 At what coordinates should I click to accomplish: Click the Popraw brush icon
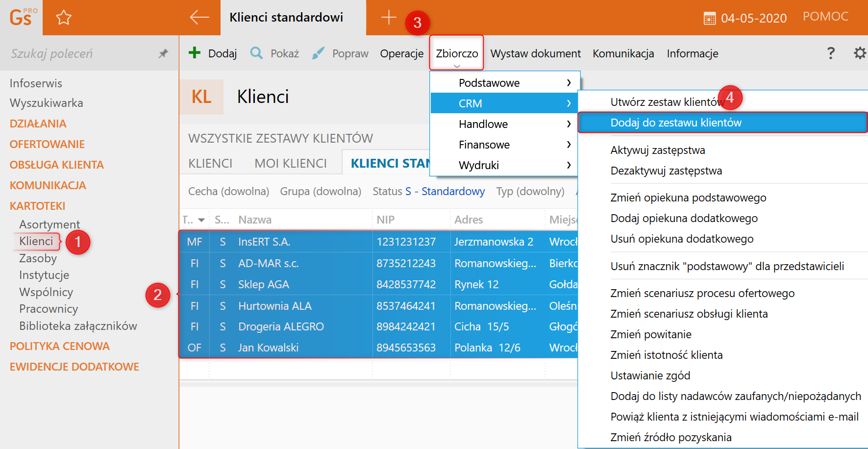pyautogui.click(x=318, y=52)
